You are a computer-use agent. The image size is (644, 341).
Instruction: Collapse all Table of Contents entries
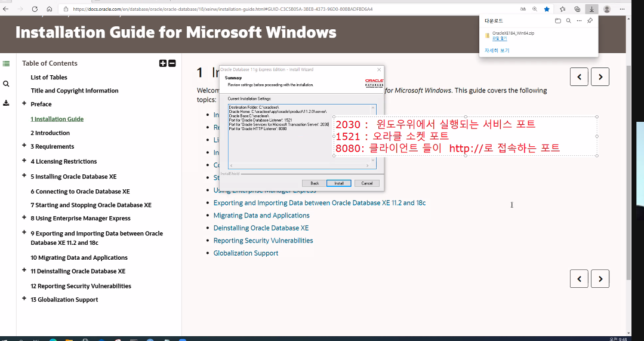pos(172,63)
